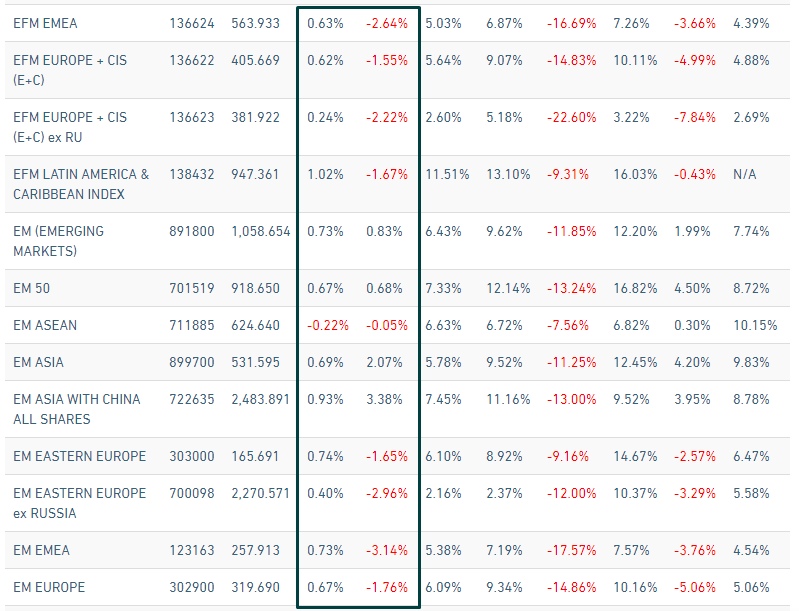
Task: Select the EM ASIA WITH CHINA ALL SHARES index
Action: [76, 409]
